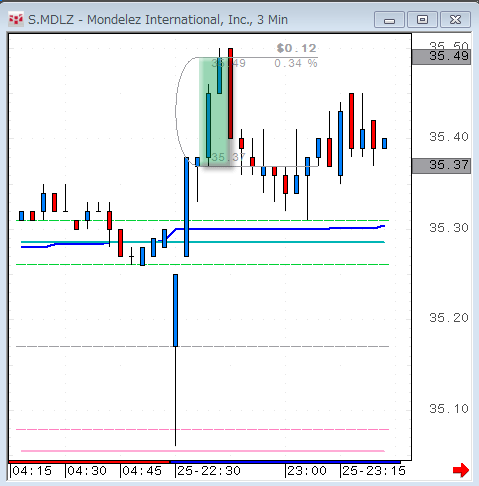Click the $0.12 measurement label

296,48
